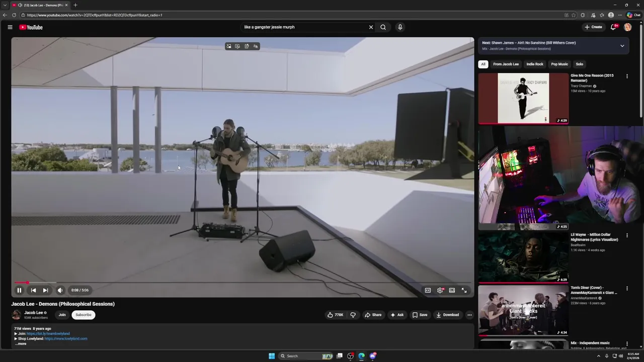Expand description with ...more

21,343
